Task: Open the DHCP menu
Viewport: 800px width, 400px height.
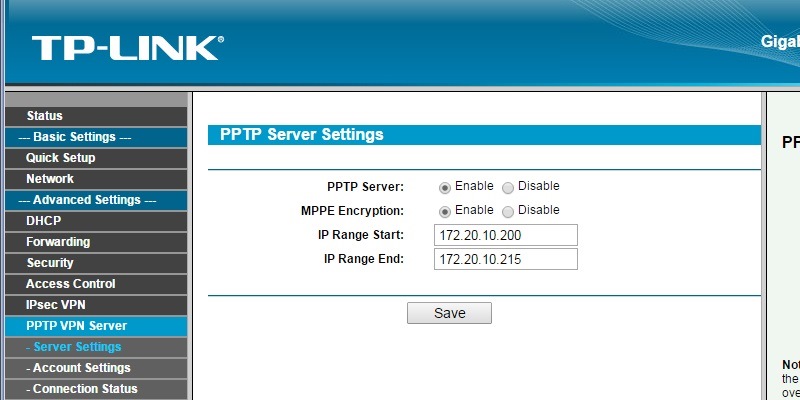Action: (x=96, y=221)
